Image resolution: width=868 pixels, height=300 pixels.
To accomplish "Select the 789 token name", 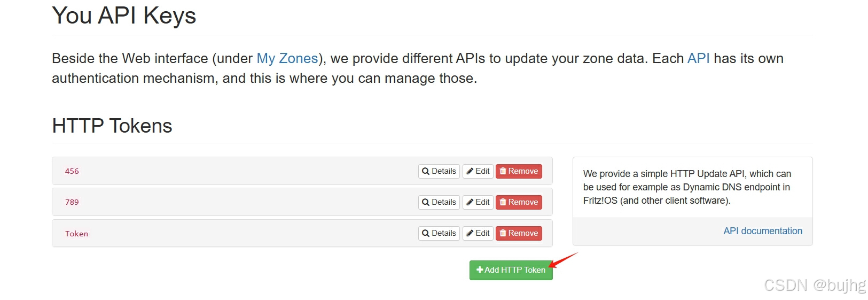I will pos(72,202).
